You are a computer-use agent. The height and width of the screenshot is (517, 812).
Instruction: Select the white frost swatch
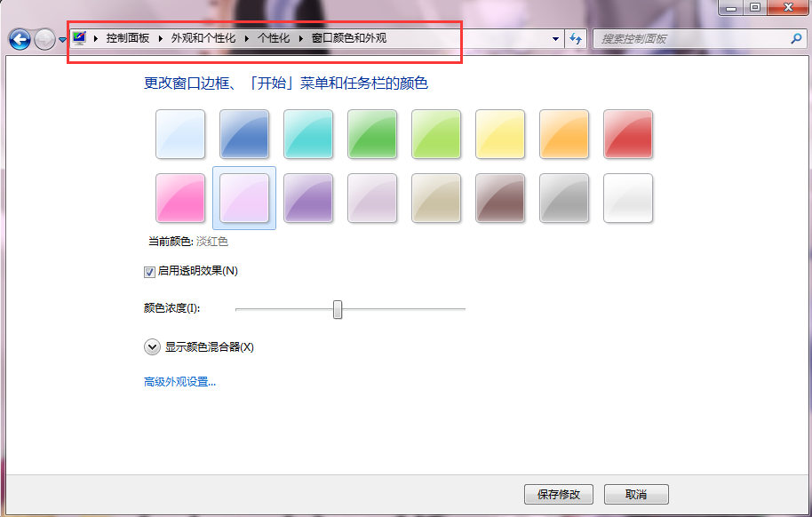tap(628, 198)
